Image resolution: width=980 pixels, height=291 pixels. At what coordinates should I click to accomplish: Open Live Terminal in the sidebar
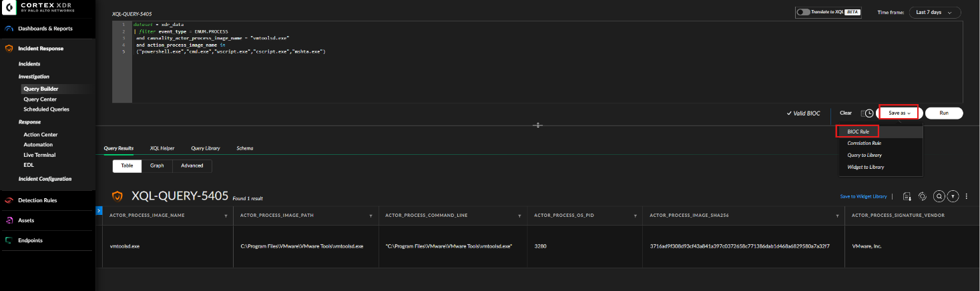pos(40,155)
